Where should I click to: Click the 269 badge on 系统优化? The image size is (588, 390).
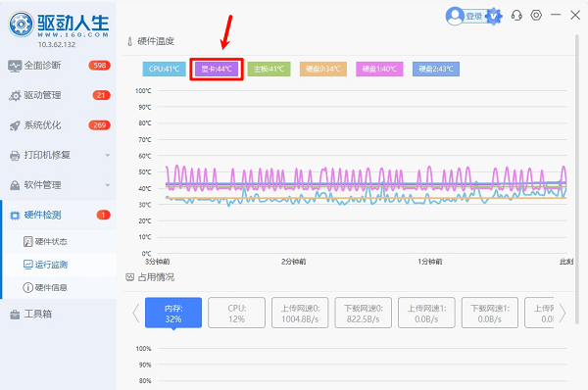tap(99, 125)
